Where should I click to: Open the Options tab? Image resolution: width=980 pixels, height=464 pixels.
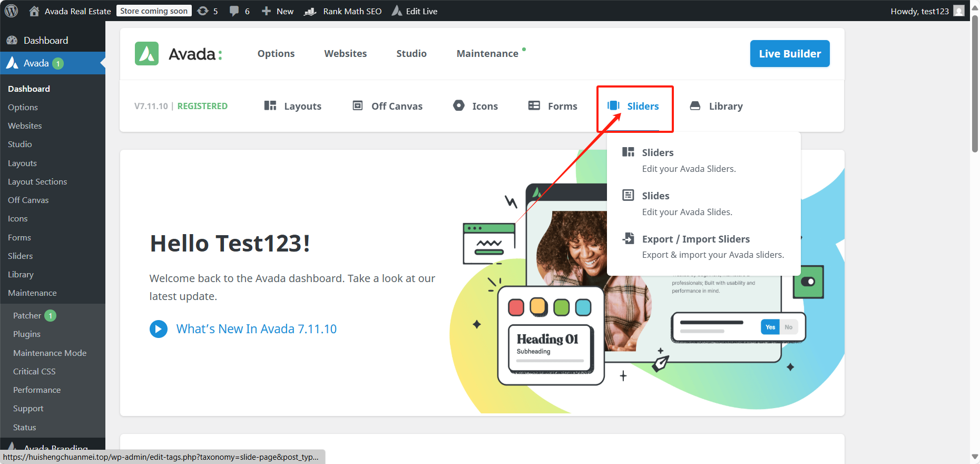(276, 54)
